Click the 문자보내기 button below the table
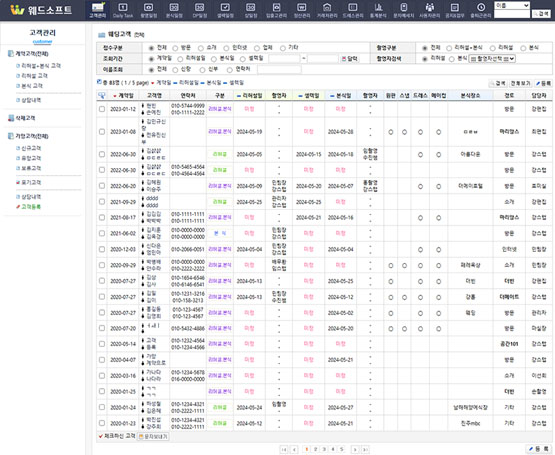 (153, 437)
